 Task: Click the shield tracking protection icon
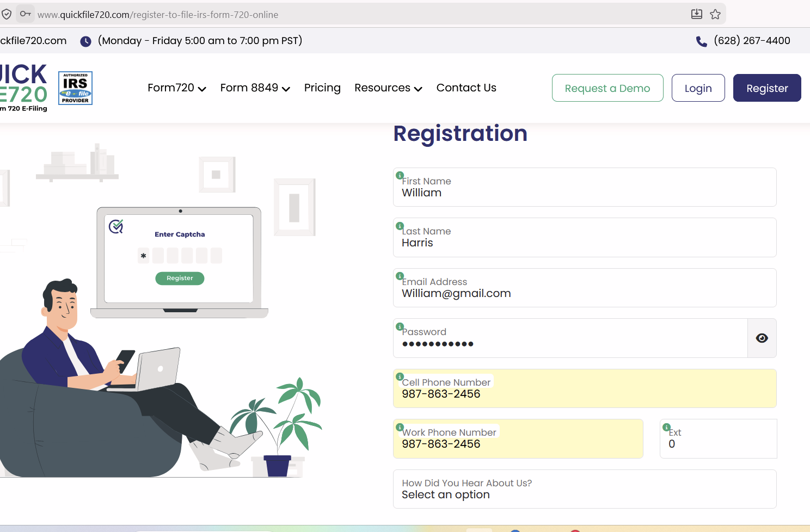(7, 14)
